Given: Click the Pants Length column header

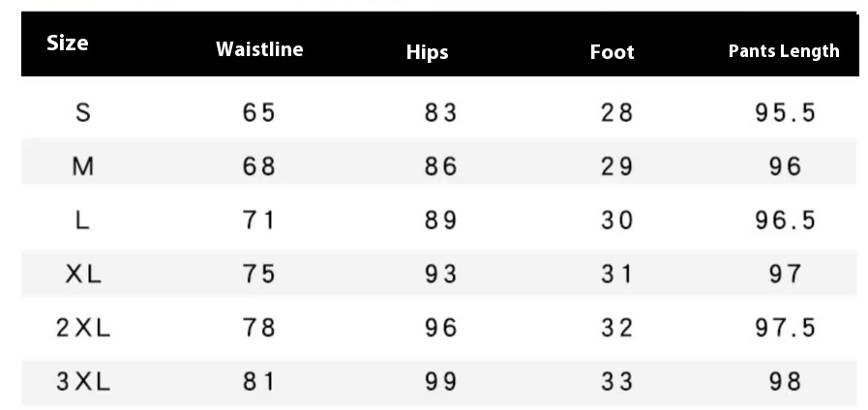Looking at the screenshot, I should [x=784, y=52].
